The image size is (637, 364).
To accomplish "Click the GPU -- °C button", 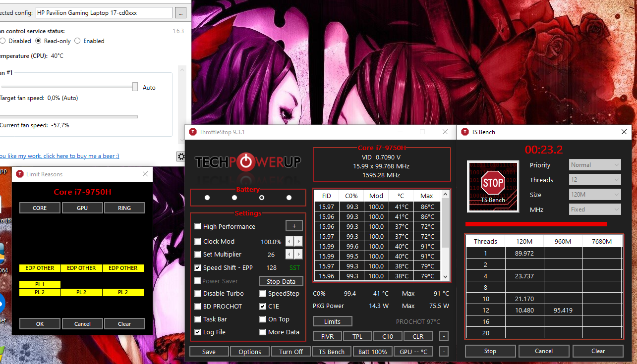I will point(413,352).
